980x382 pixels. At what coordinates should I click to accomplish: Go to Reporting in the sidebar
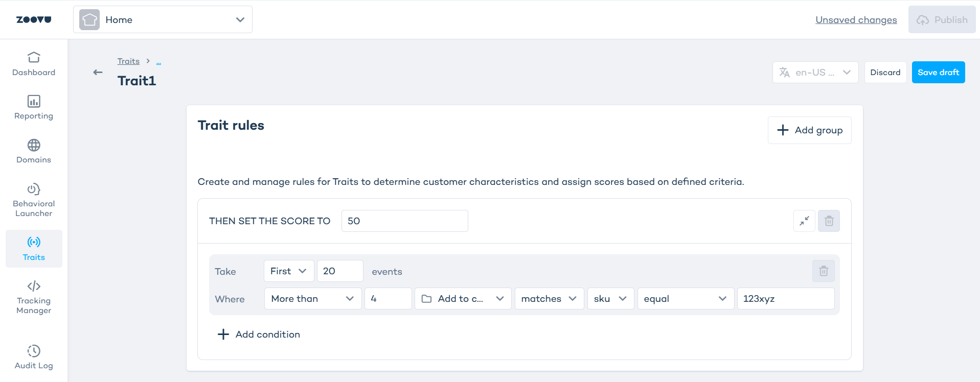(34, 107)
